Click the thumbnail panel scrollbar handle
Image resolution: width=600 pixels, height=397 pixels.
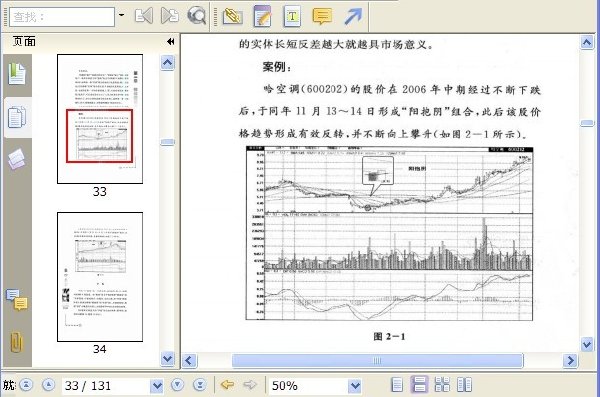click(x=168, y=142)
